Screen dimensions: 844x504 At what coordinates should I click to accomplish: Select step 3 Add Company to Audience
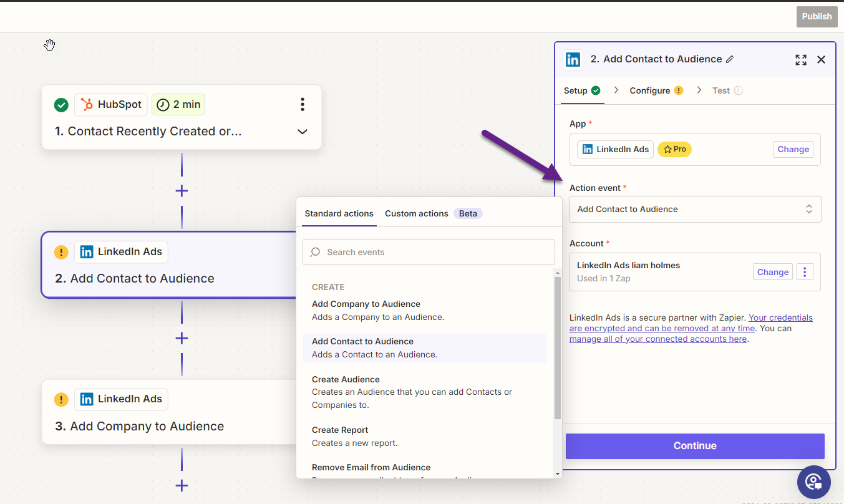tap(169, 412)
